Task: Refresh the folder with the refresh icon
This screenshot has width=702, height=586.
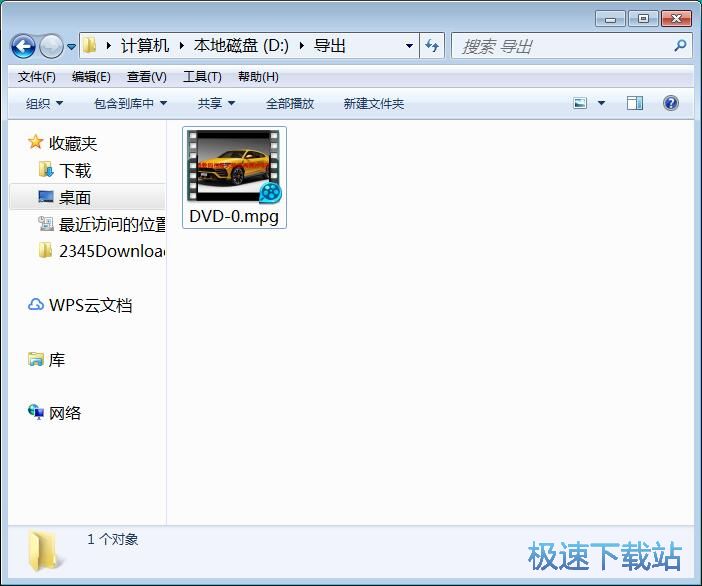Action: tap(432, 46)
